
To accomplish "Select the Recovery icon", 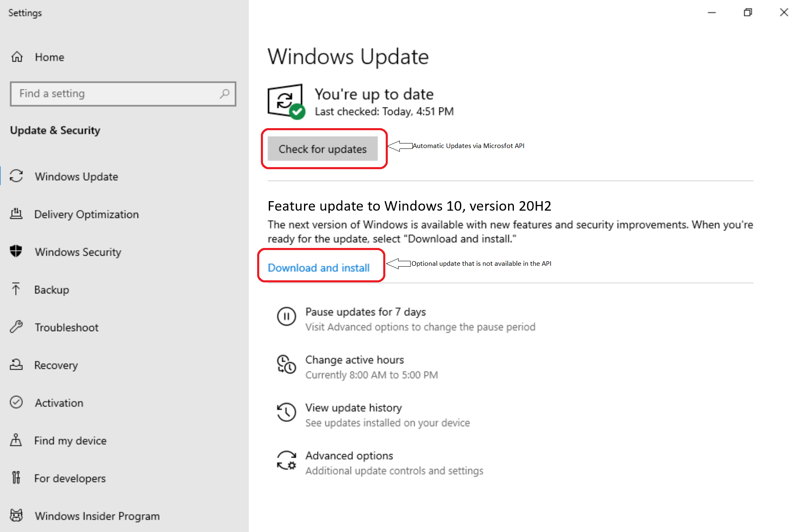I will [16, 365].
